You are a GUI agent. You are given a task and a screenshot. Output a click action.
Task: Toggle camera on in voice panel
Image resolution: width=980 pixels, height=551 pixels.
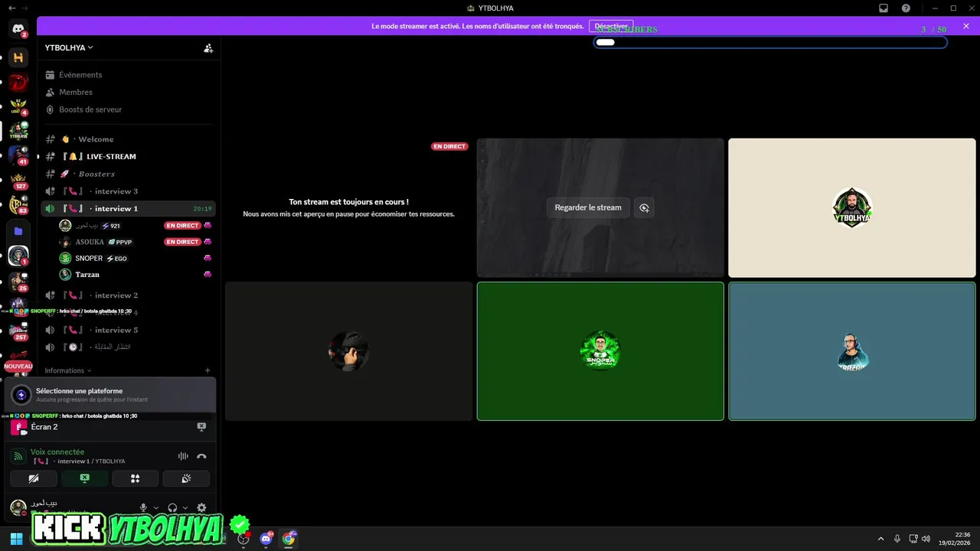[x=34, y=478]
